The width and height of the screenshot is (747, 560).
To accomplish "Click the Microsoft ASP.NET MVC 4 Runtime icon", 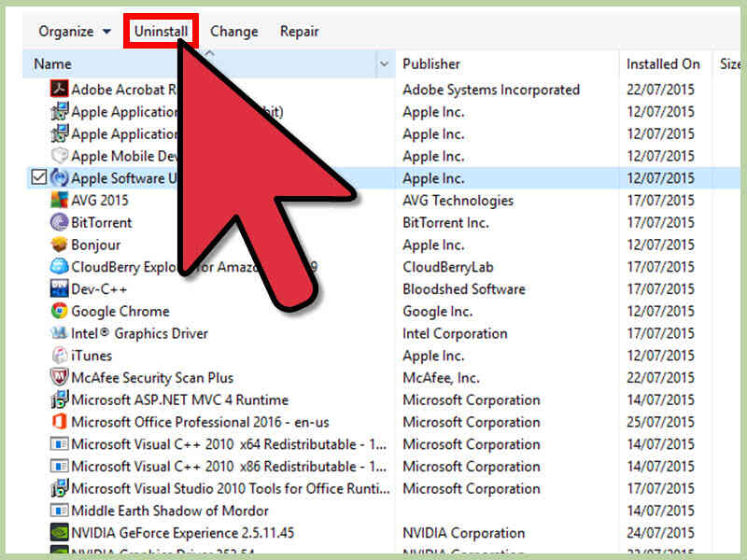I will pyautogui.click(x=59, y=399).
